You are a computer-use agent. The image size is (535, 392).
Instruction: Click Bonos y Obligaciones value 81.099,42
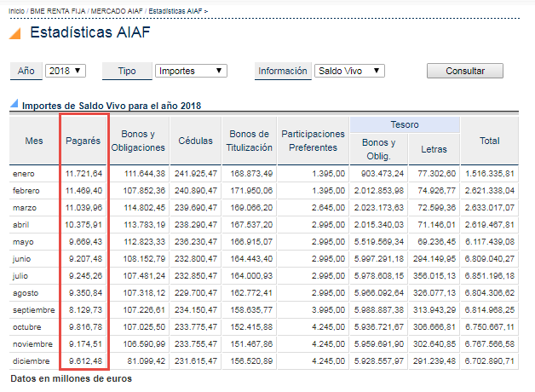click(146, 361)
